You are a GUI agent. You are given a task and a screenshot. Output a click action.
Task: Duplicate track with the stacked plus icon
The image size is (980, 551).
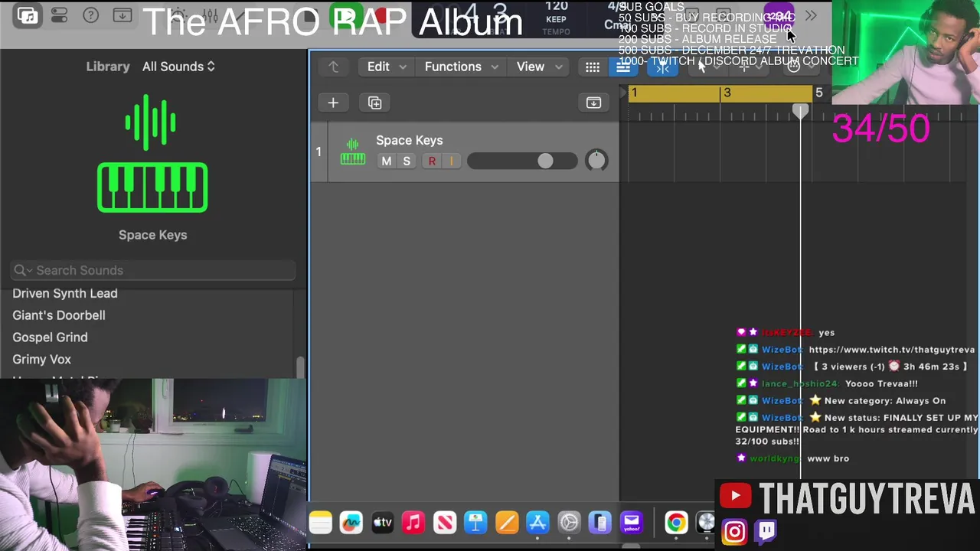(374, 103)
